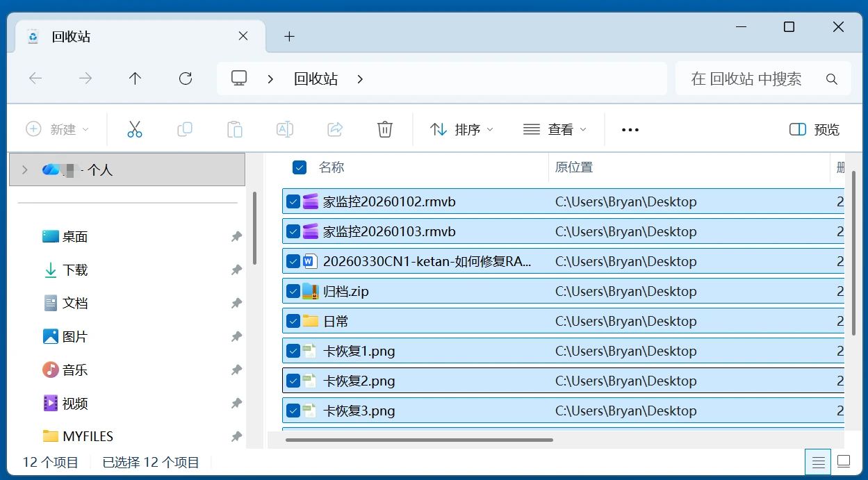Delete the selected items permanently
Screen dimensions: 868x480
384,129
